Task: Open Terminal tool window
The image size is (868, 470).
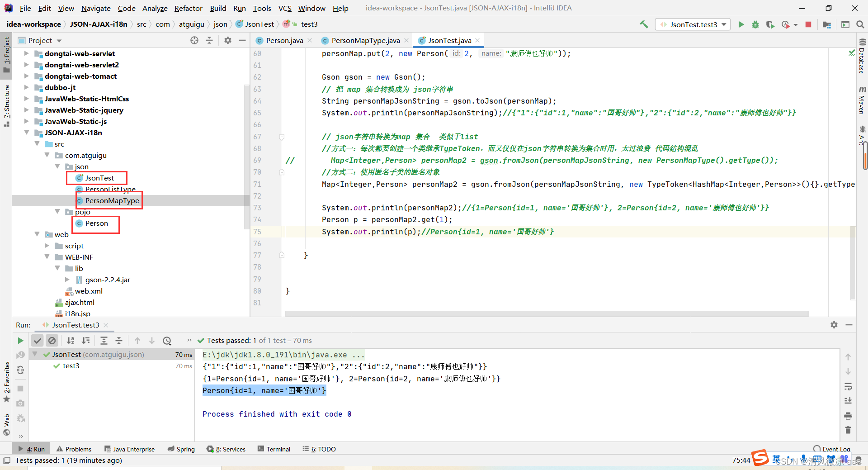Action: point(274,449)
